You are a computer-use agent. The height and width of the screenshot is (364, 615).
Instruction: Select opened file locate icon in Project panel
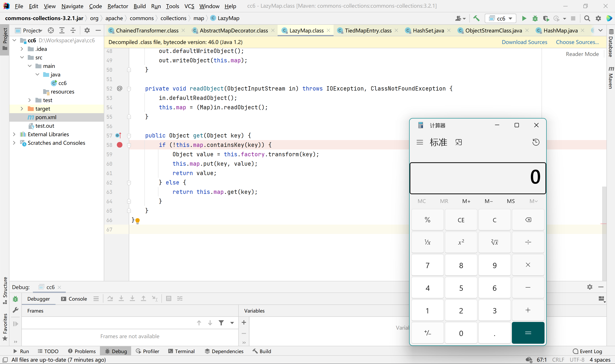pos(51,30)
